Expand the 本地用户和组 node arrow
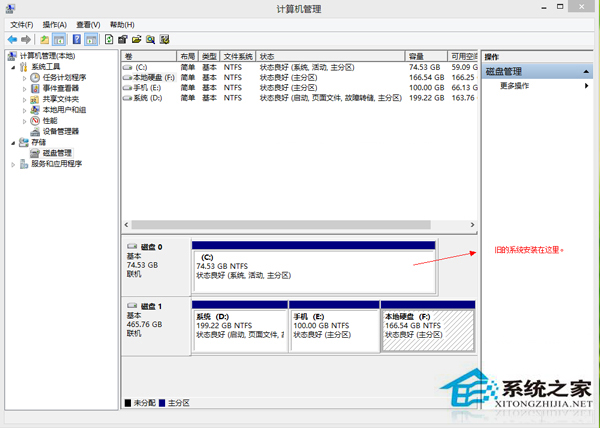 coord(24,110)
